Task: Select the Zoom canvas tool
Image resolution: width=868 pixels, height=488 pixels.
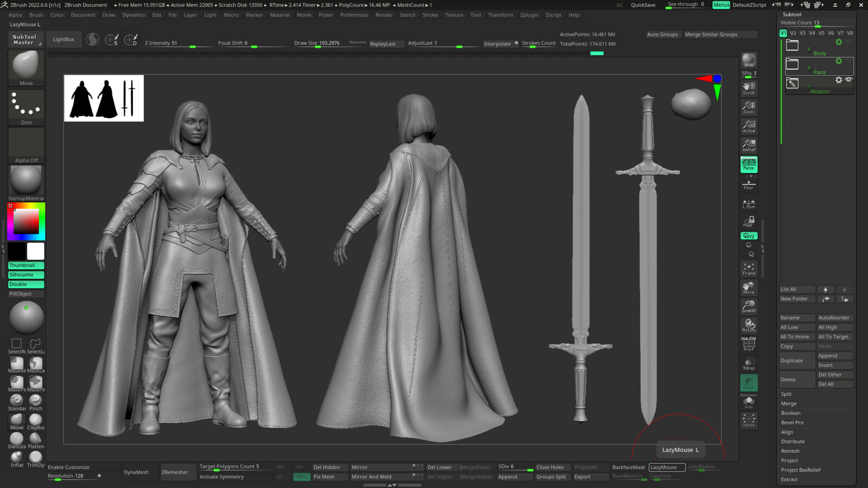Action: [749, 107]
